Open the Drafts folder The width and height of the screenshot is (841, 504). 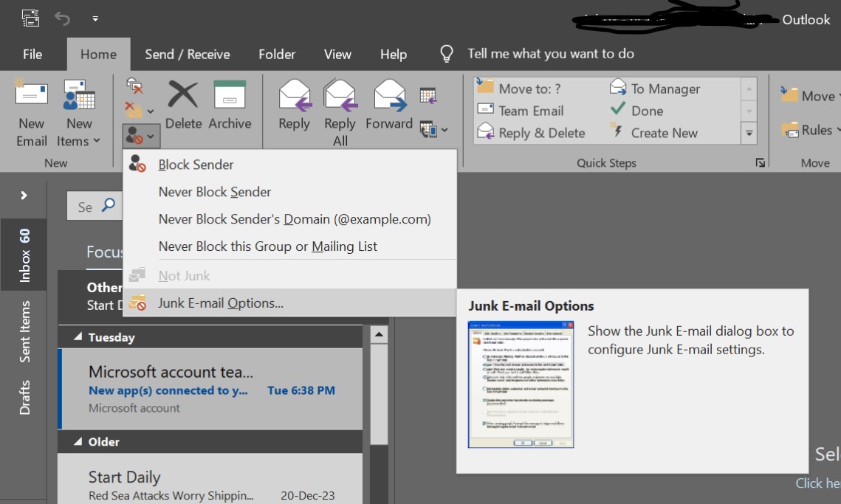[x=24, y=397]
